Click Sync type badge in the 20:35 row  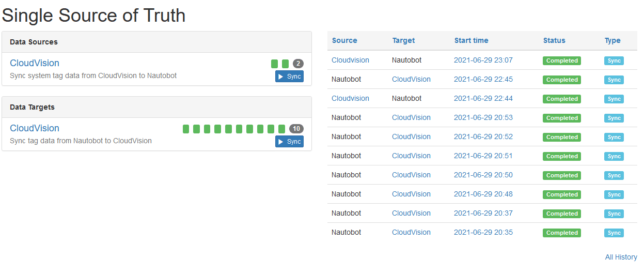[614, 233]
